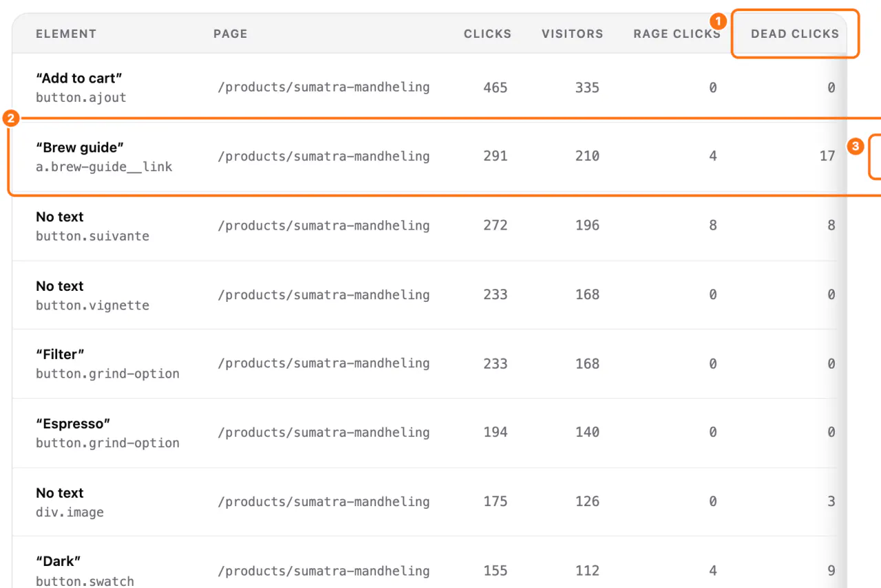Select the page path in the div.image row

click(x=323, y=501)
